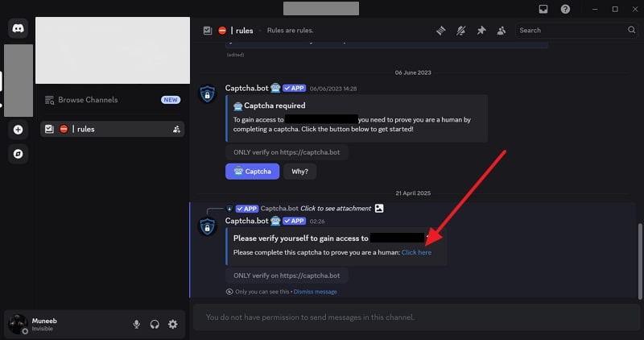The height and width of the screenshot is (340, 644).
Task: Click the NEW badge beside Browse Channels
Action: pyautogui.click(x=171, y=100)
